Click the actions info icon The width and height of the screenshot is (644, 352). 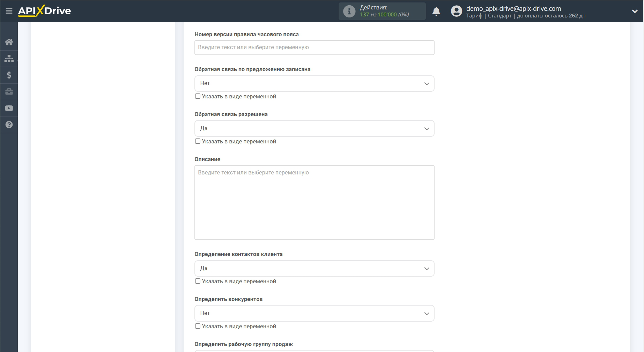[x=349, y=11]
